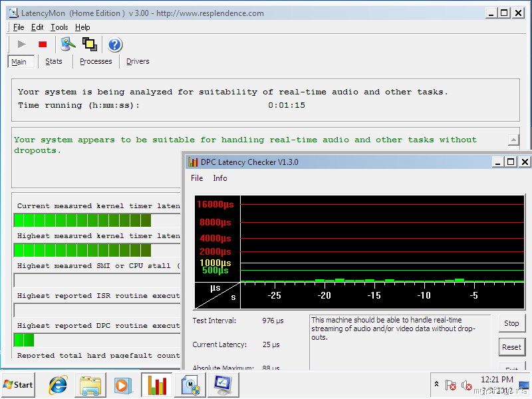Click scroll-up arrow in LatencyMon message box
This screenshot has height=399, width=532.
513,140
